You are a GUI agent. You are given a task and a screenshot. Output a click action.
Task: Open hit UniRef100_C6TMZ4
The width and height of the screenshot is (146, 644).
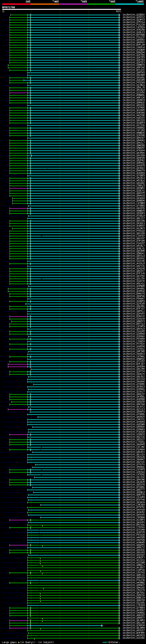pyautogui.click(x=134, y=27)
